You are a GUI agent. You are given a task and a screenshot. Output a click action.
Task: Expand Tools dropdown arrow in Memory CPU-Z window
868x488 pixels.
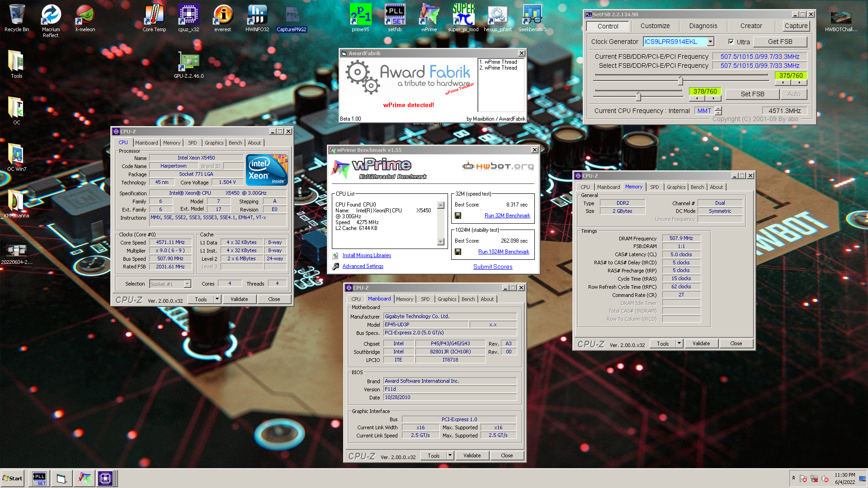pyautogui.click(x=679, y=343)
